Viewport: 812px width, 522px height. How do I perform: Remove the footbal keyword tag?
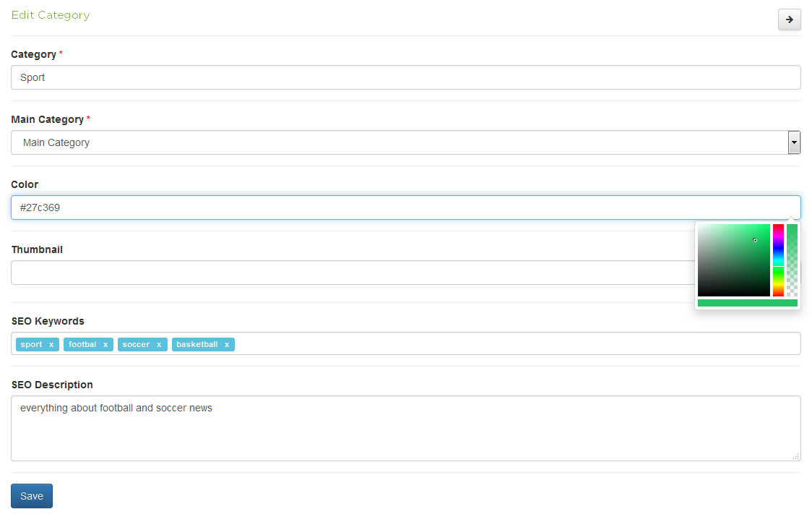tap(105, 345)
